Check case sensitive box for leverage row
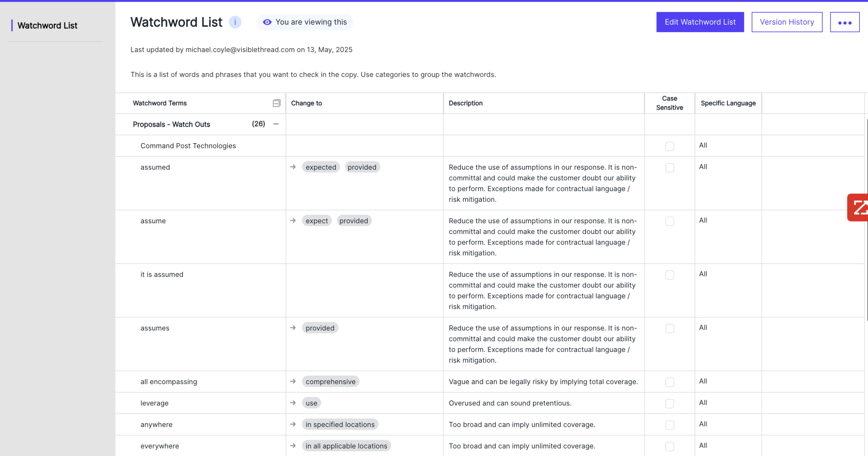 tap(669, 403)
